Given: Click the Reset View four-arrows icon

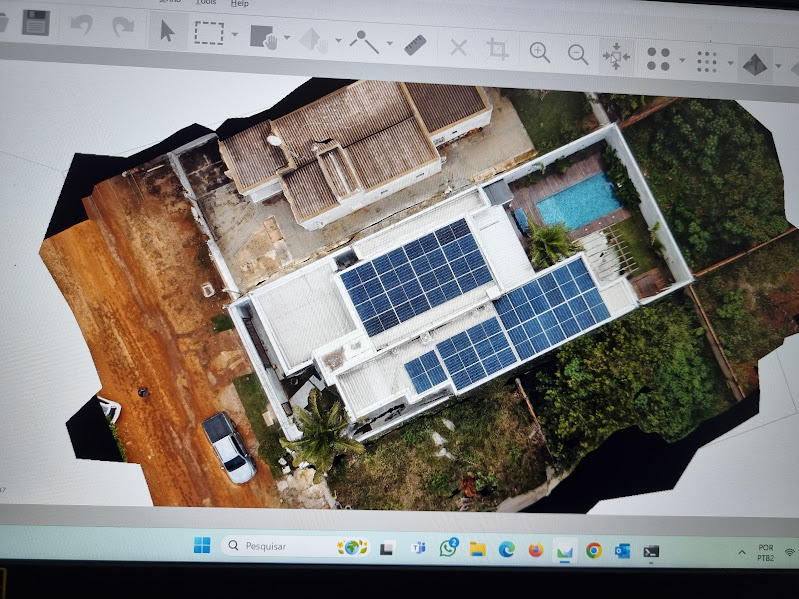Looking at the screenshot, I should [615, 56].
